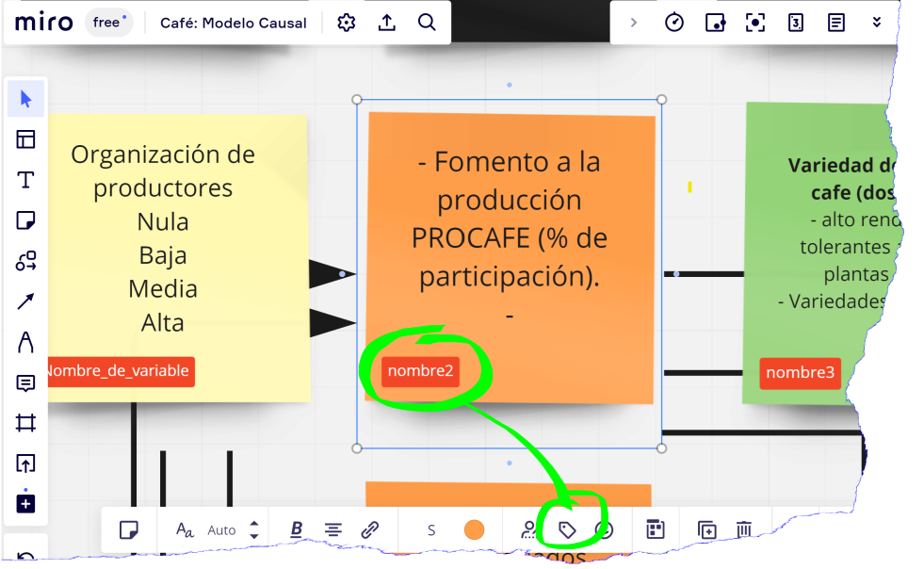This screenshot has height=569, width=924.
Task: Select the Comment tool
Action: pyautogui.click(x=25, y=382)
